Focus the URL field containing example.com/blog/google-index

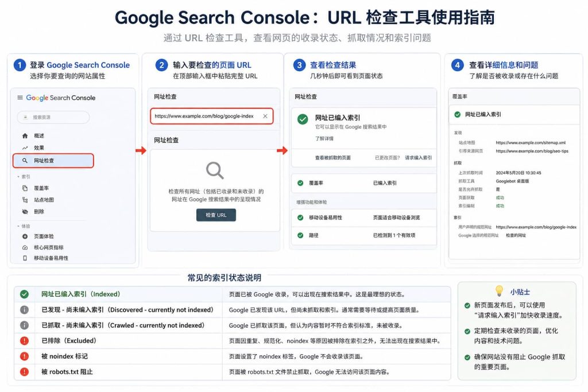click(x=212, y=116)
